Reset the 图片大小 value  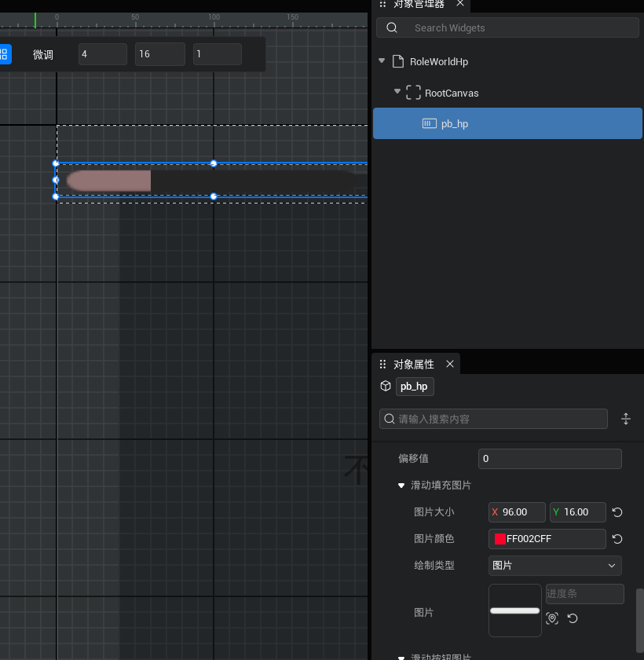click(x=617, y=512)
